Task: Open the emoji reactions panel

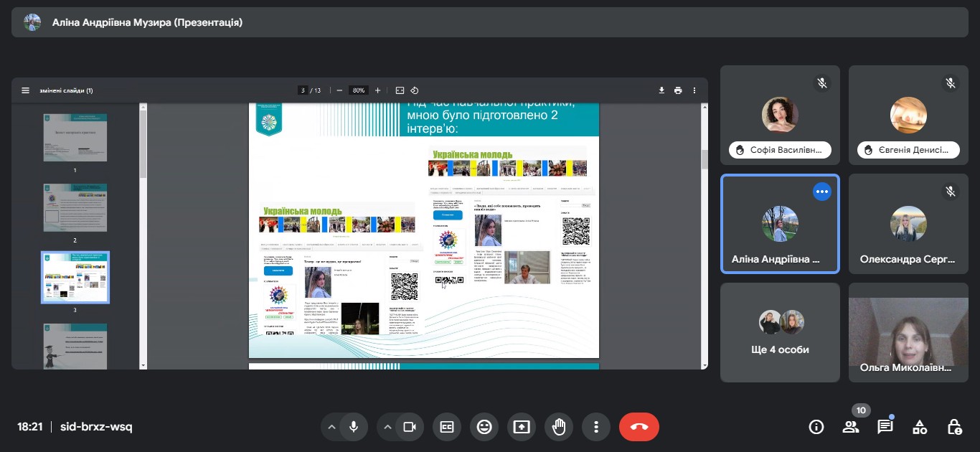Action: (x=484, y=427)
